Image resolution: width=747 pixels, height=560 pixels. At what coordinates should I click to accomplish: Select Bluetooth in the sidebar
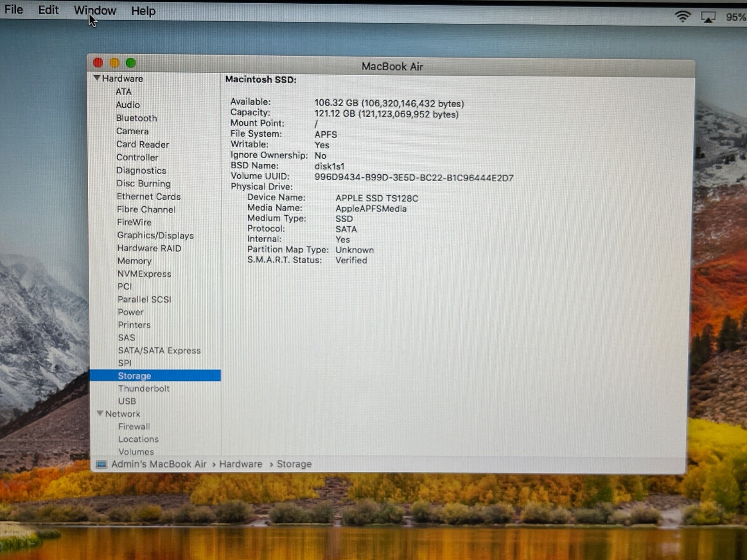click(x=136, y=118)
